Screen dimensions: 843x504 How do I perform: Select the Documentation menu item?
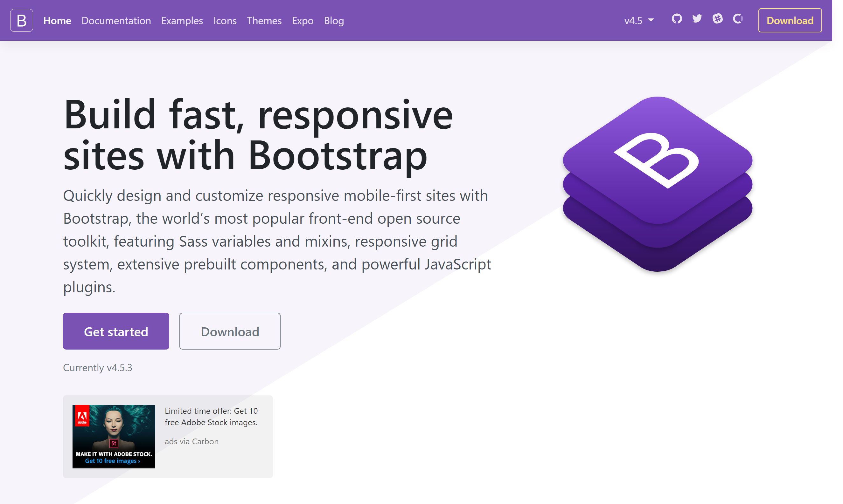[x=116, y=20]
